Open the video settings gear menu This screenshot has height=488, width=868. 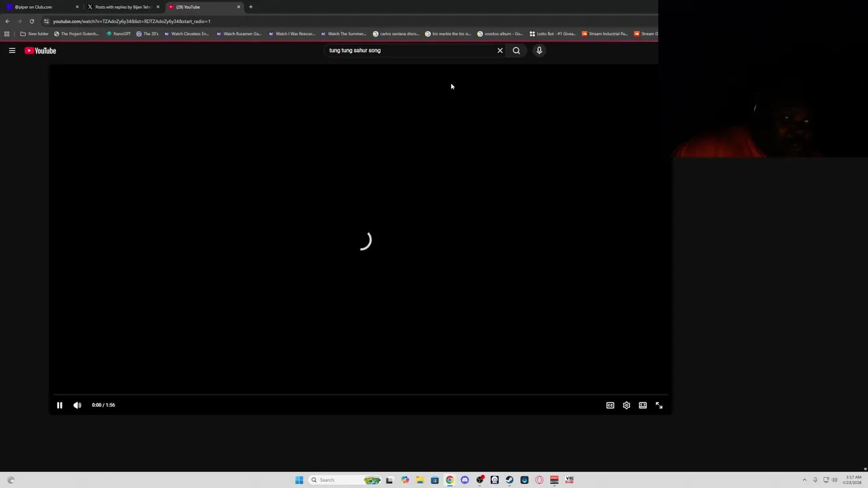(x=627, y=405)
